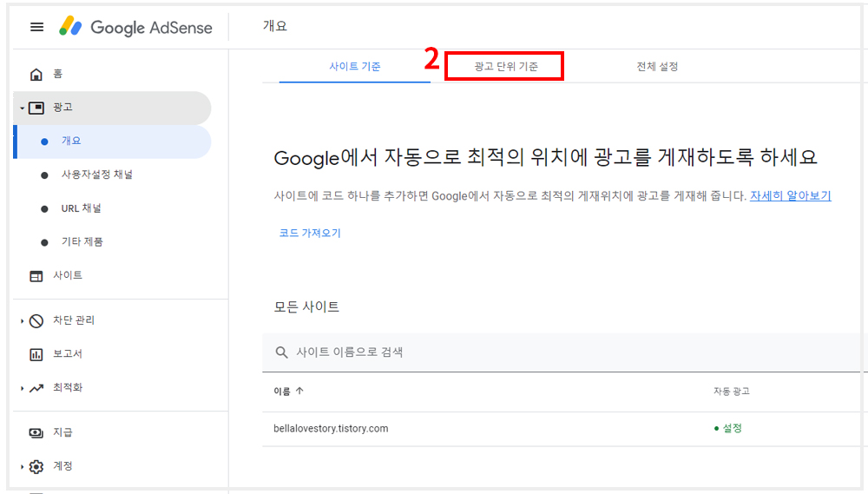The height and width of the screenshot is (494, 868).
Task: Collapse the 광고 menu section arrow
Action: point(23,108)
